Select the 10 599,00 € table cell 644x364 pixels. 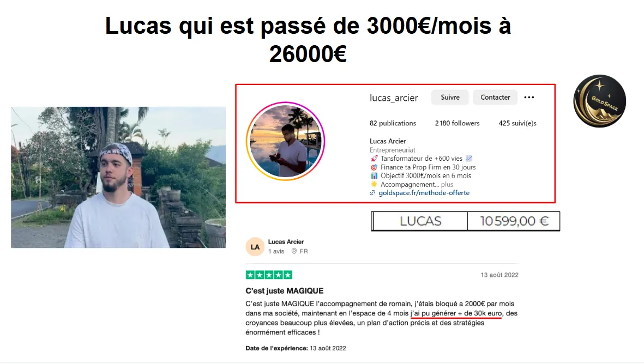(514, 221)
